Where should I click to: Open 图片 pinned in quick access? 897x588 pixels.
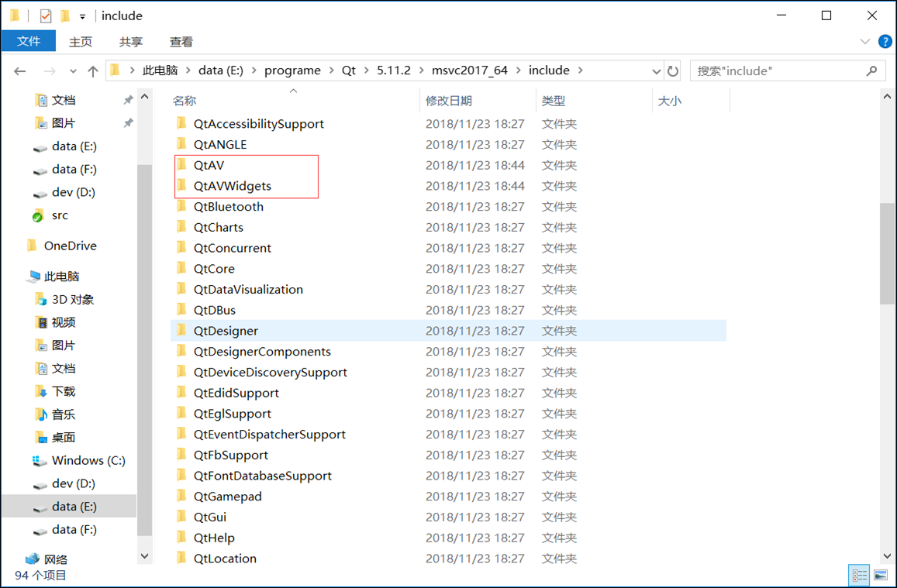(64, 123)
